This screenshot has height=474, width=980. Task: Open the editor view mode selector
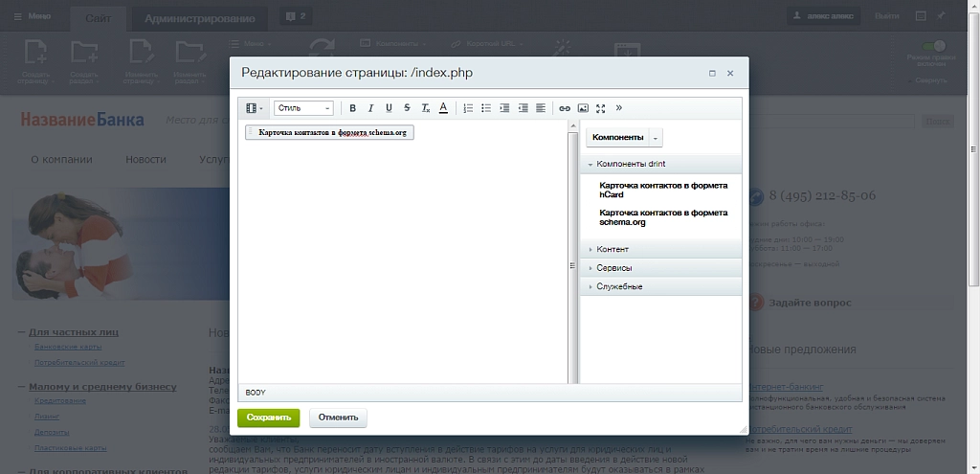click(254, 108)
